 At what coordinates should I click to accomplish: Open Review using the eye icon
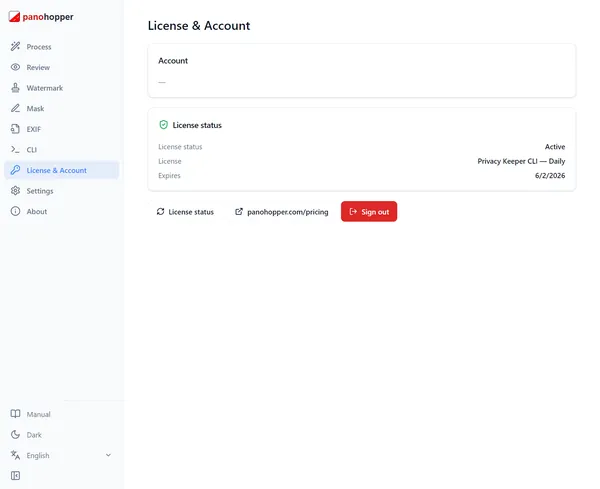(x=15, y=67)
